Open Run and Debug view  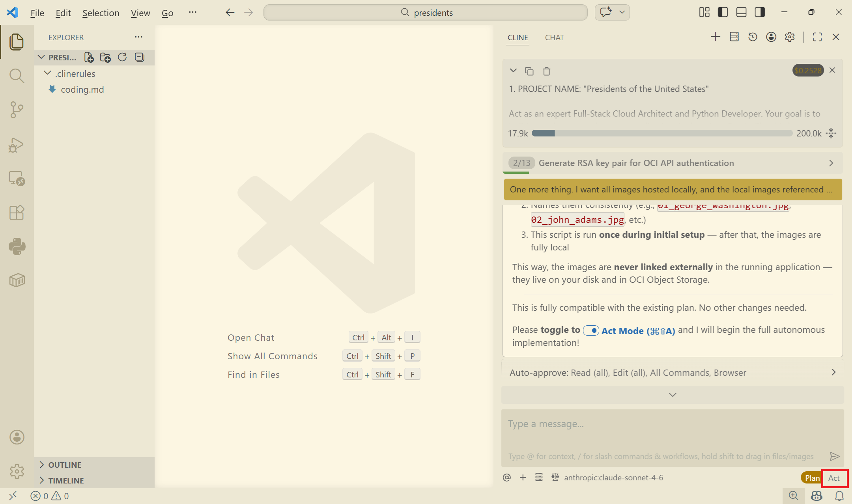click(x=17, y=145)
